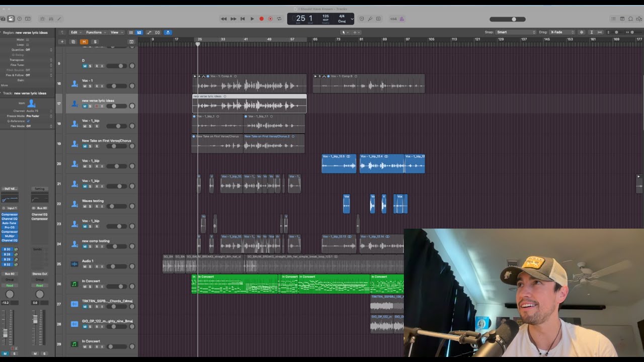Click the Duplicate Track button
This screenshot has height=362, width=644.
pyautogui.click(x=73, y=42)
